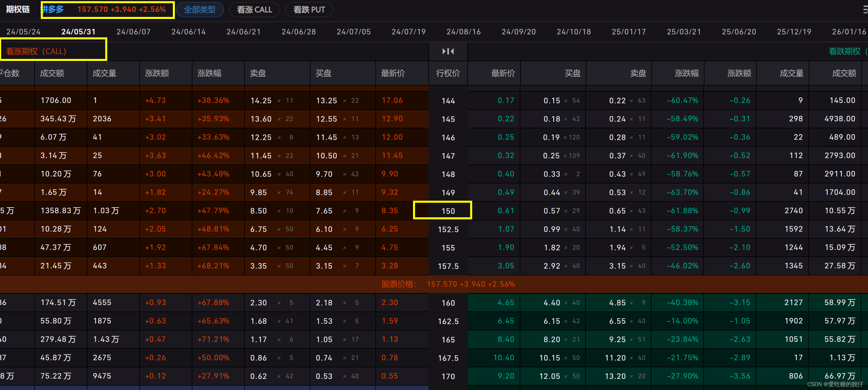Click call ask price 14.25
This screenshot has height=390, width=868.
pos(261,100)
